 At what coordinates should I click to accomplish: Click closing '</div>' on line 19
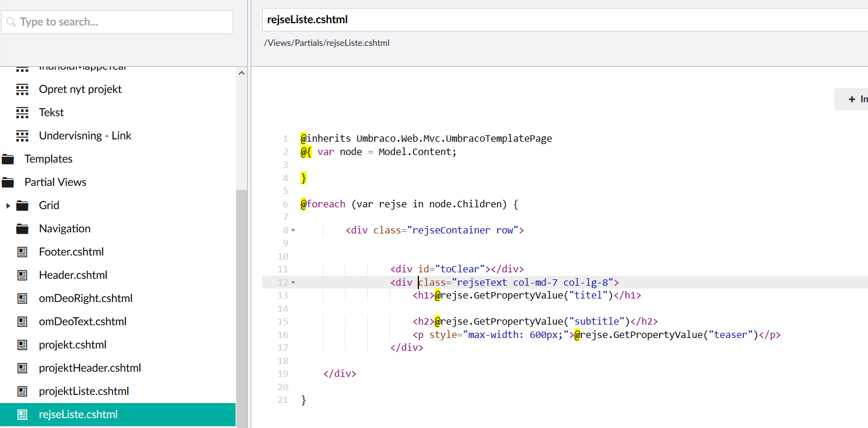tap(340, 374)
